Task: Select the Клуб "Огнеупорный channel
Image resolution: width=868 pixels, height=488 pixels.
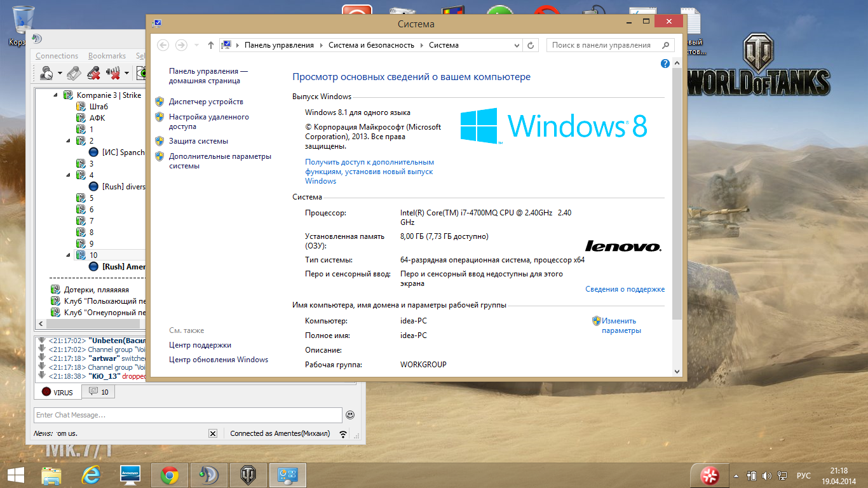Action: pos(105,312)
